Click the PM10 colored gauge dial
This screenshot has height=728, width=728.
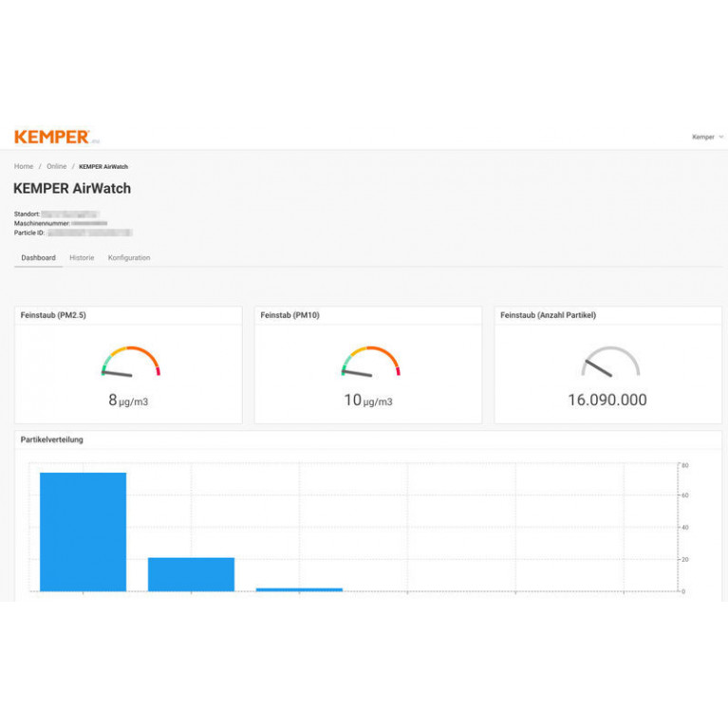[370, 362]
